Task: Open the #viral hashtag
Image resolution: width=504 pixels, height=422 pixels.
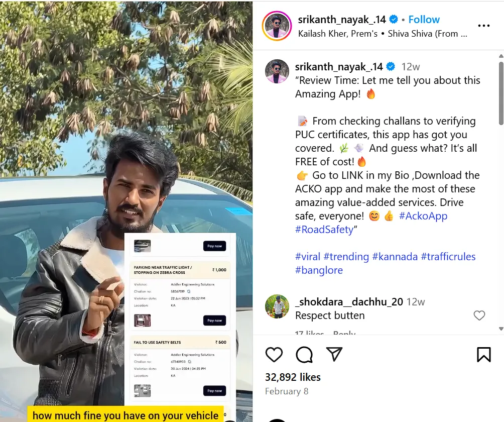Action: tap(308, 256)
